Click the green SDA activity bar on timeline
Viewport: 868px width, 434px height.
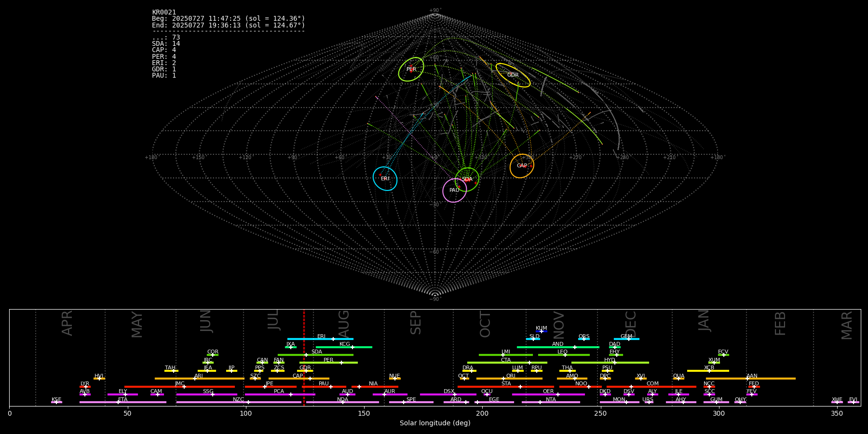click(315, 355)
